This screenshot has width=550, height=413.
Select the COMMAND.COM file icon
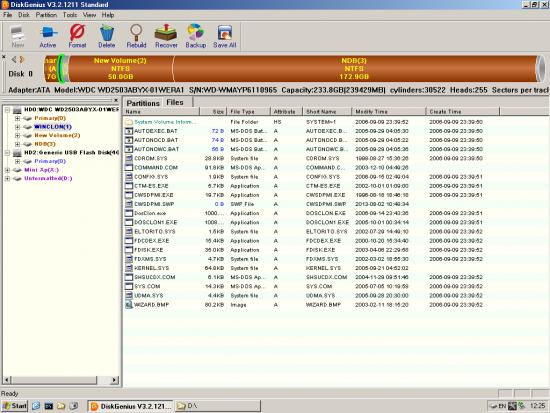click(x=129, y=167)
